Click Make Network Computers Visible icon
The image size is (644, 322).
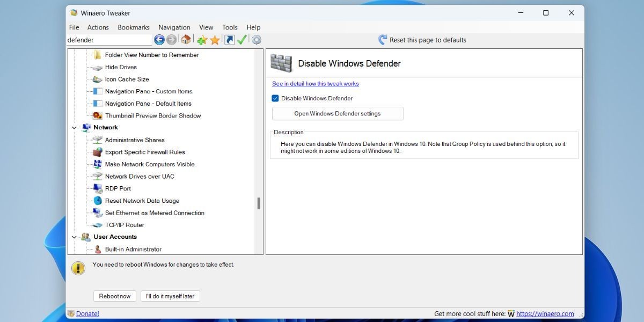(98, 164)
